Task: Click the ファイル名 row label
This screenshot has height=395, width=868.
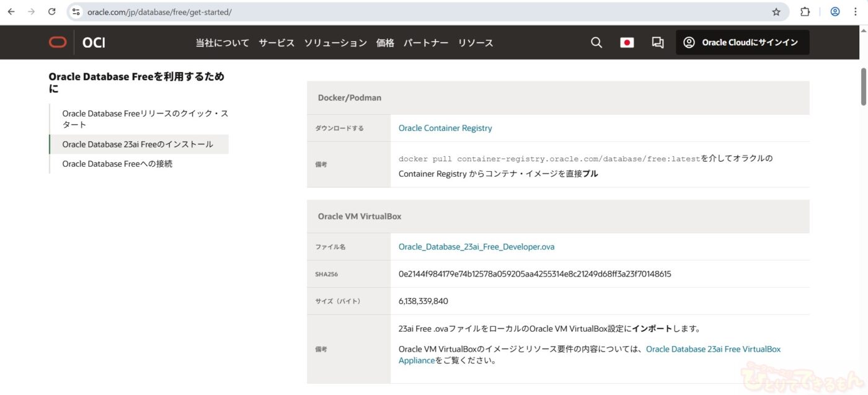Action: (330, 247)
